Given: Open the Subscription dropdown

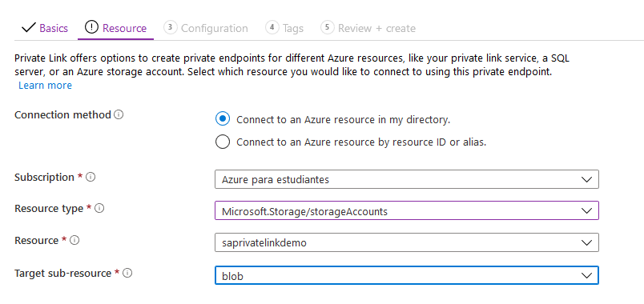Looking at the screenshot, I should [407, 179].
